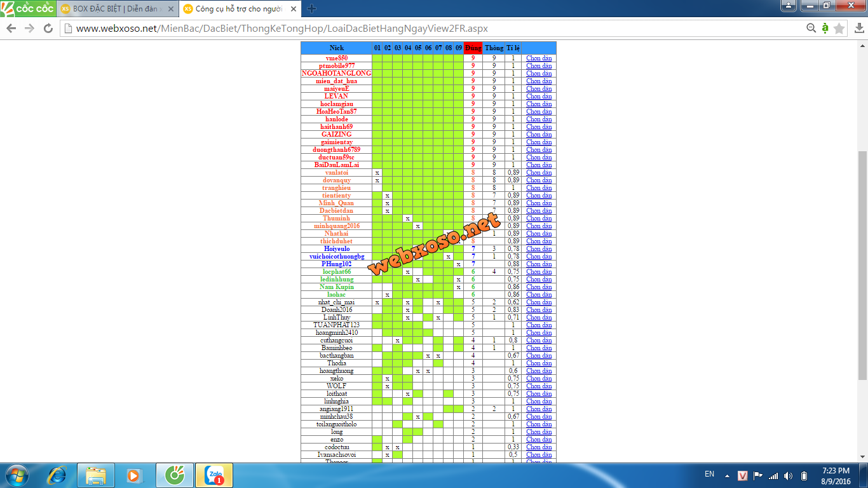Image resolution: width=868 pixels, height=488 pixels.
Task: Select the nick duongthanh6789
Action: click(337, 150)
